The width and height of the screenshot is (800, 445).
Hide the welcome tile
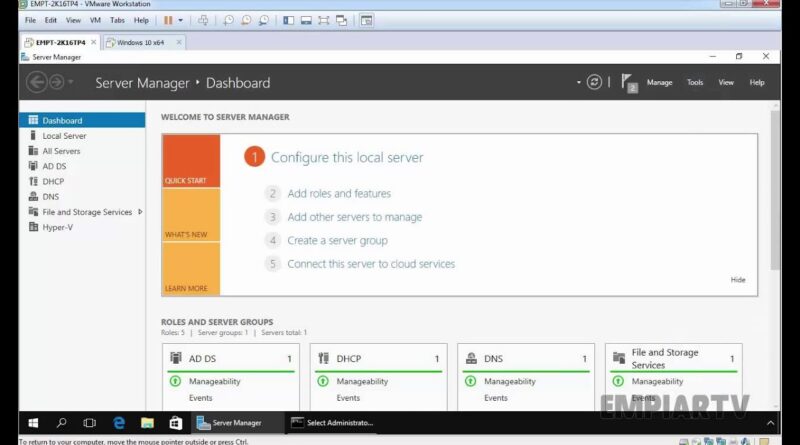[x=738, y=280]
